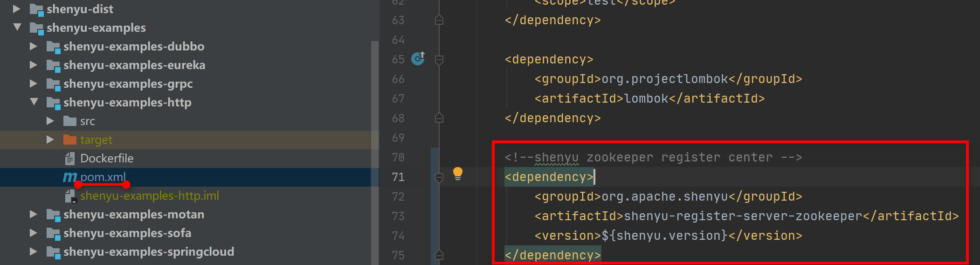The image size is (980, 265).
Task: Toggle fold marker at line 68 closing tag
Action: (439, 119)
